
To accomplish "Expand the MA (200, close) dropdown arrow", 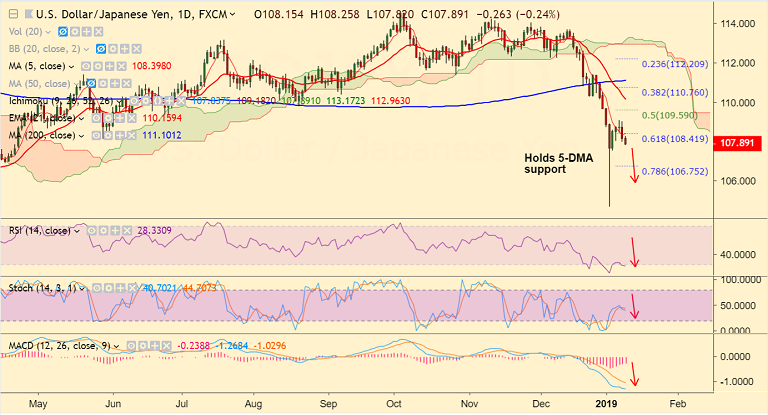I will [82, 136].
